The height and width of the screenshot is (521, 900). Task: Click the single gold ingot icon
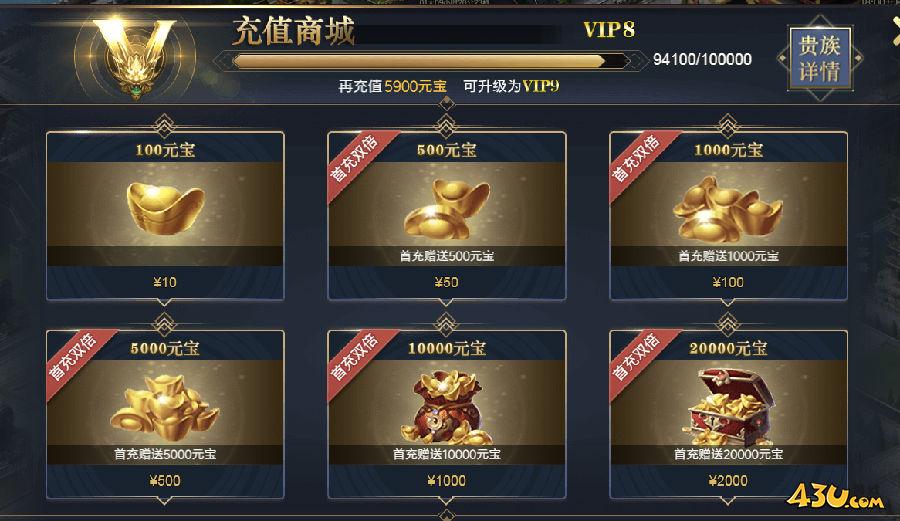click(165, 207)
